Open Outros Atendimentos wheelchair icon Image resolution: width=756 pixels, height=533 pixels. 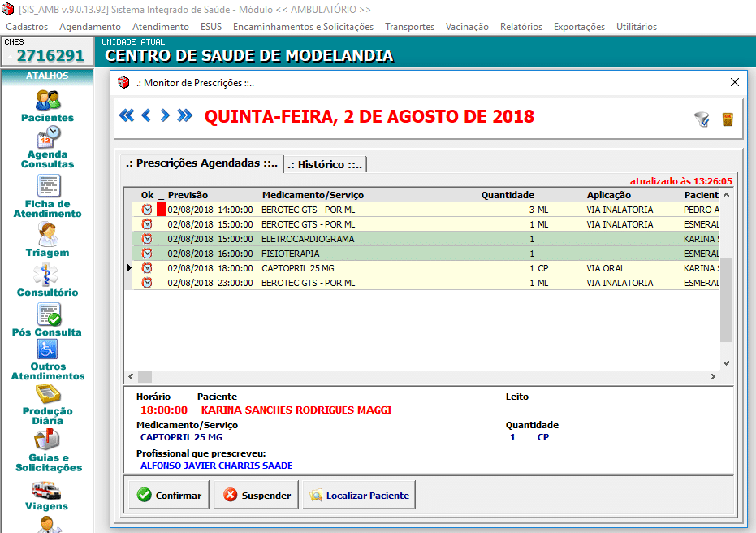[47, 350]
